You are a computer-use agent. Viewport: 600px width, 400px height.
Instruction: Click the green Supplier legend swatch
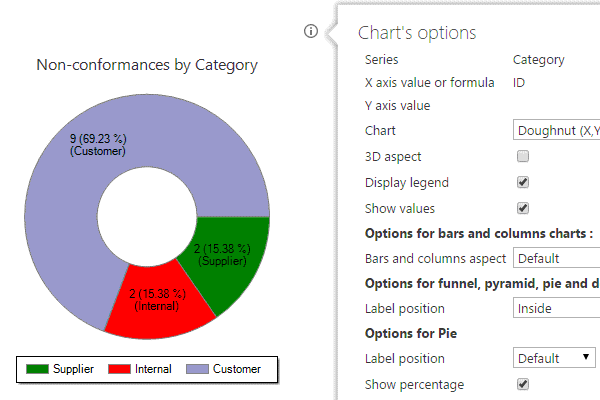(x=37, y=369)
